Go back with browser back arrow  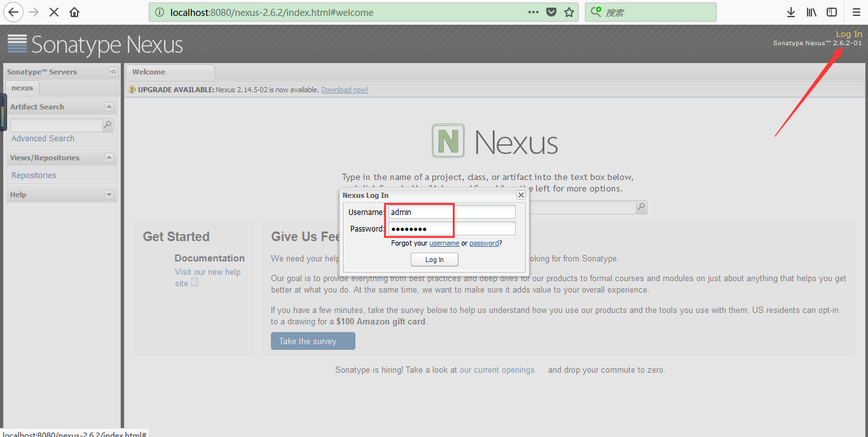[13, 12]
